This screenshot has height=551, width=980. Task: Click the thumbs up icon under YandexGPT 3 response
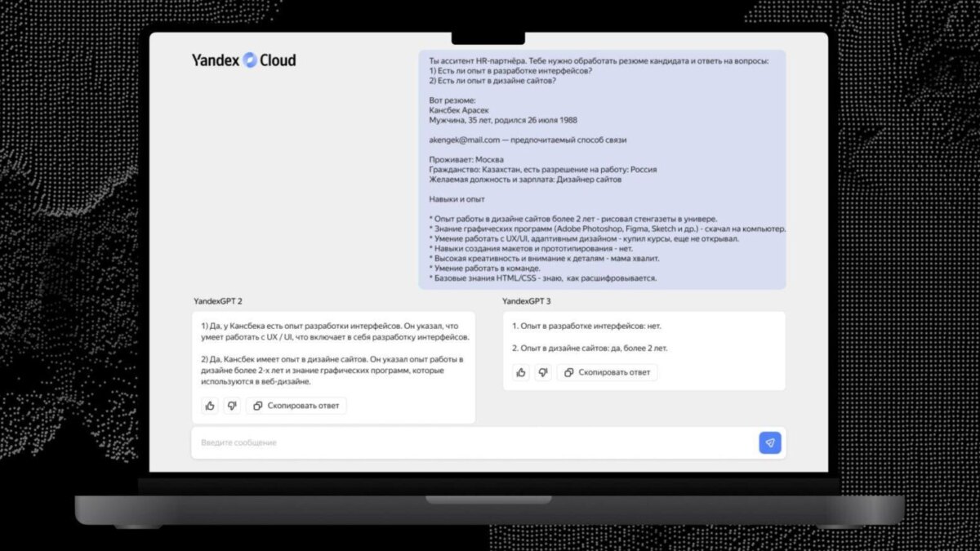(x=521, y=372)
